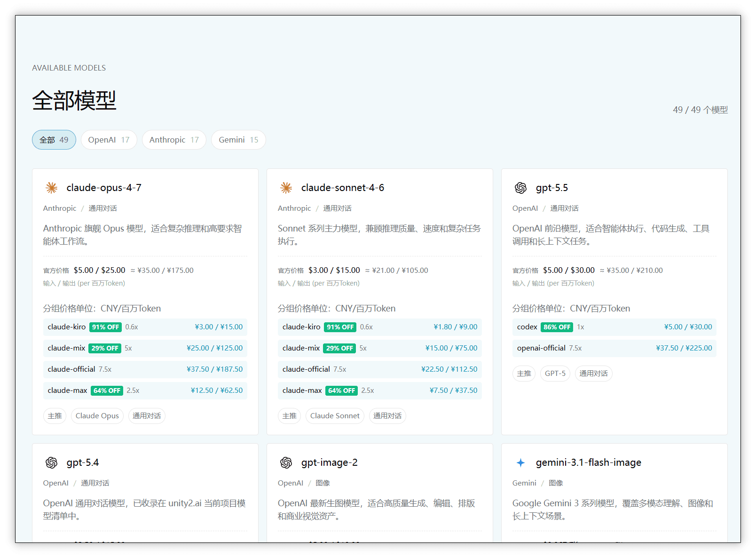This screenshot has width=756, height=558.
Task: Select claude-max row priced ¥7.50 / ¥37.50
Action: (380, 391)
